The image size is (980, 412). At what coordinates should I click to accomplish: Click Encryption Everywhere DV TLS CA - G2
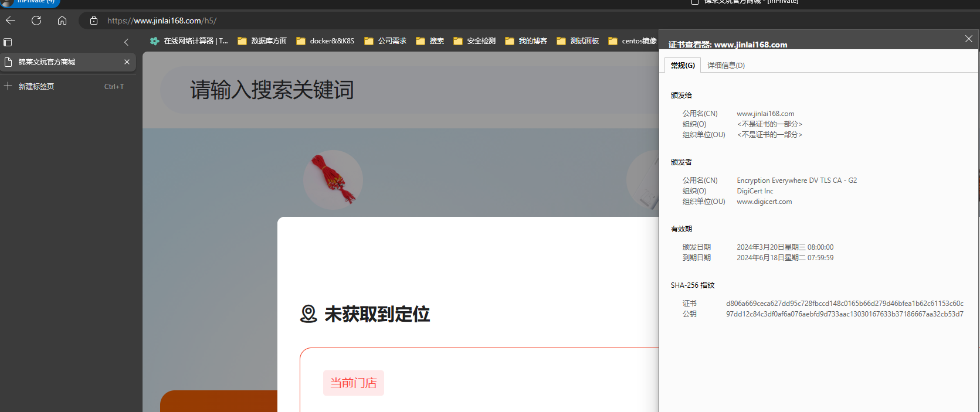[796, 181]
